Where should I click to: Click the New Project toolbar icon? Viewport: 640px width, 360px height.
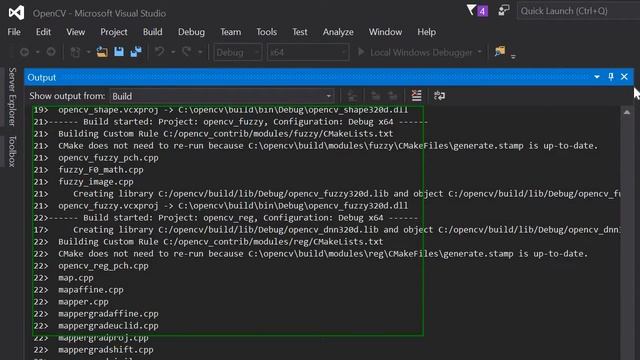pos(75,52)
